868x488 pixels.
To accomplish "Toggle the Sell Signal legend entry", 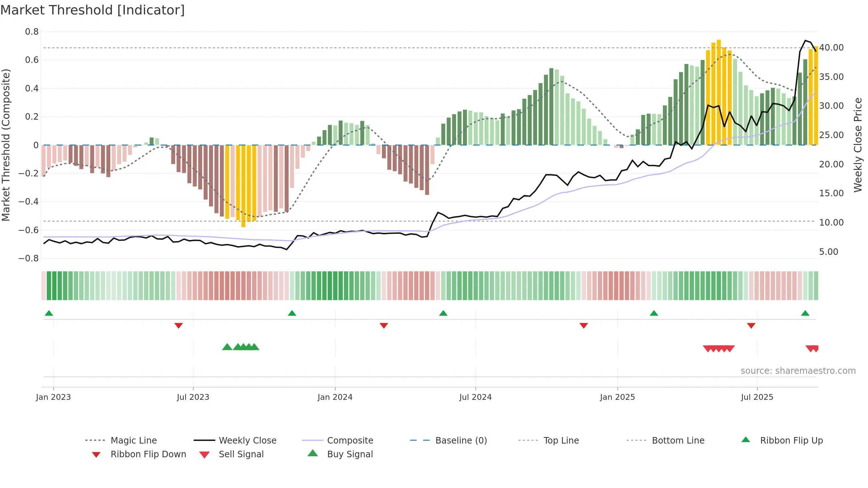I will [231, 454].
